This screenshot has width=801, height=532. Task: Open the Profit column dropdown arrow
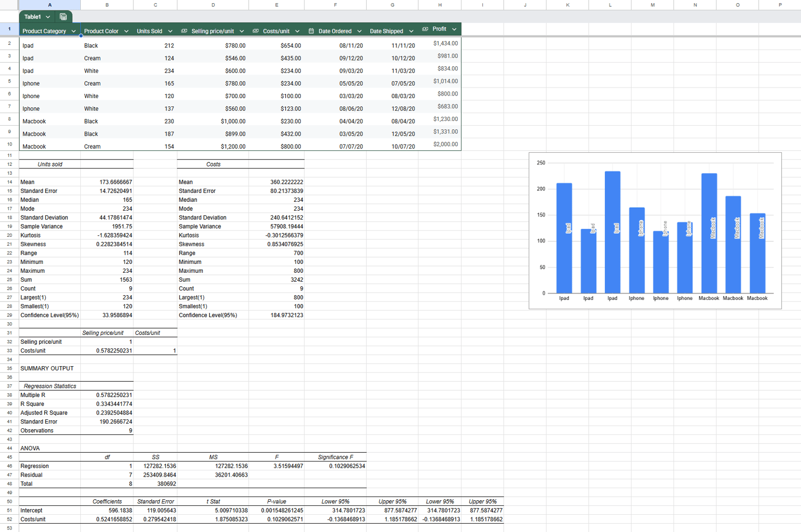[x=454, y=29]
